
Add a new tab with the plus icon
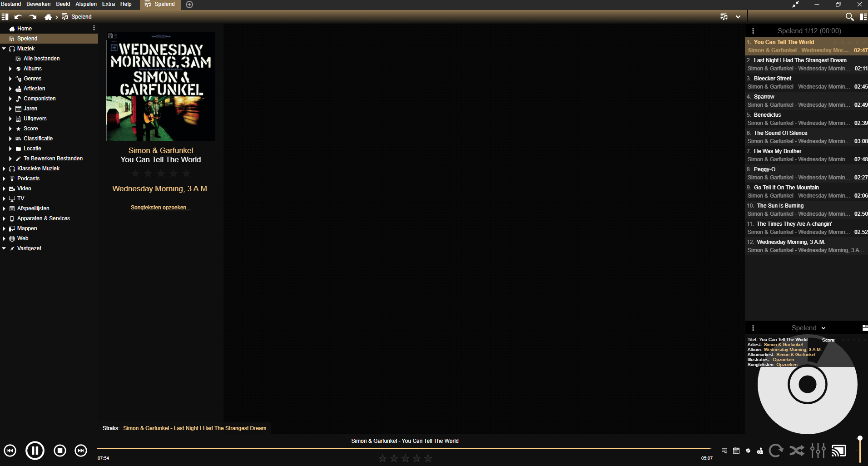pos(190,5)
